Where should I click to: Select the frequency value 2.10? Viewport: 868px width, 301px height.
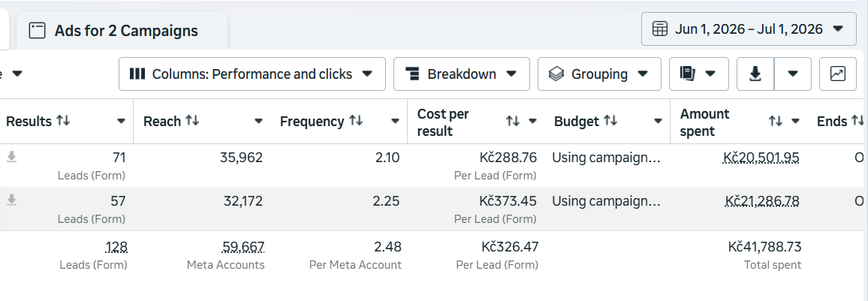coord(387,158)
